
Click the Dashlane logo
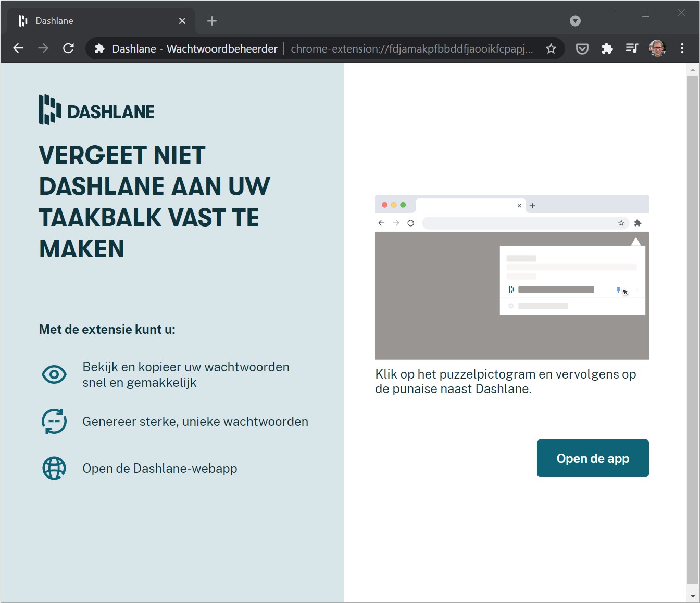[96, 110]
